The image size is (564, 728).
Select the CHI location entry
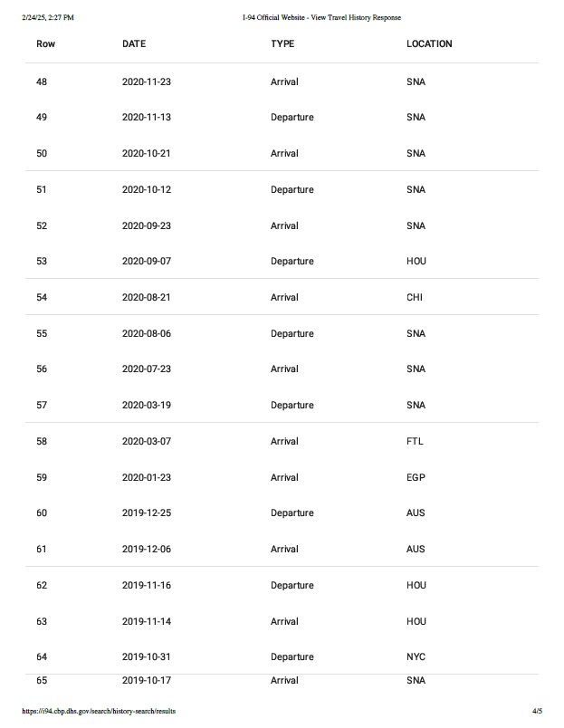coord(415,298)
